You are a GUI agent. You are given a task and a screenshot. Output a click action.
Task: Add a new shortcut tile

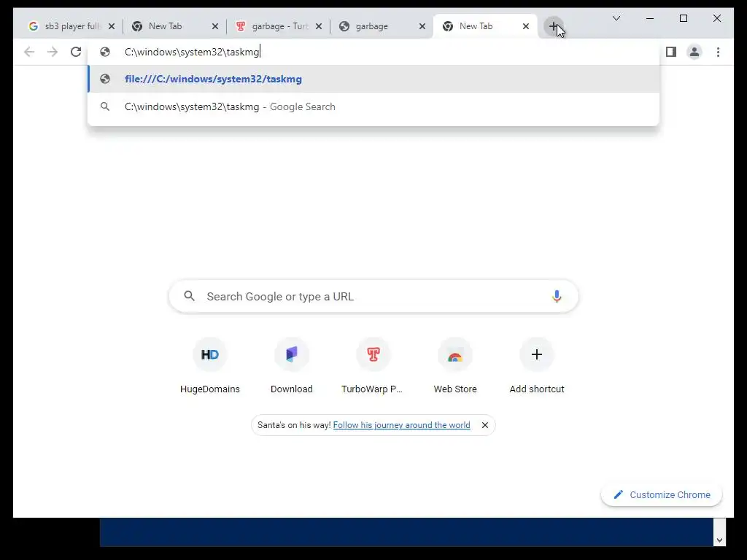(537, 366)
